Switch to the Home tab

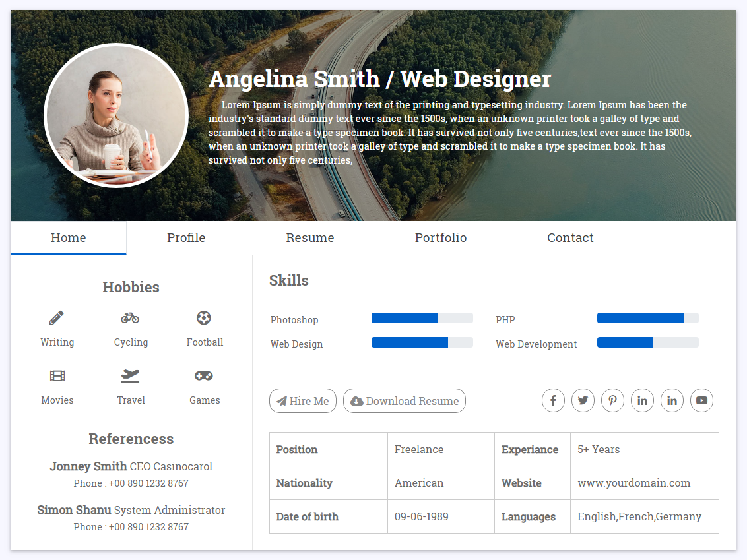69,238
